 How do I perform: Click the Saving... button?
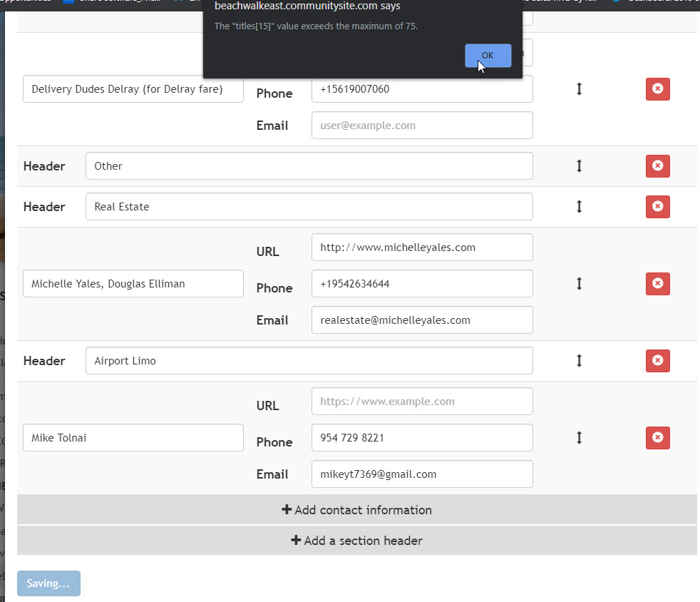(x=48, y=583)
